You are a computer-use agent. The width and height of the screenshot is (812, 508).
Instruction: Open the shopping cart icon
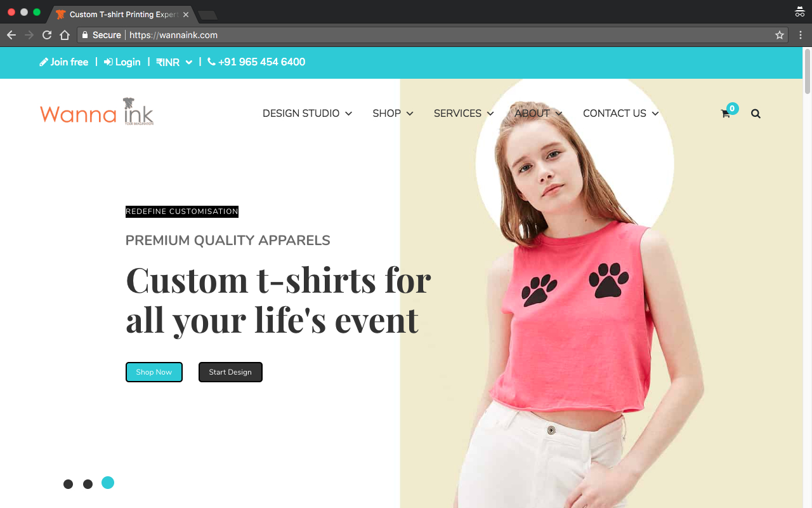(726, 114)
